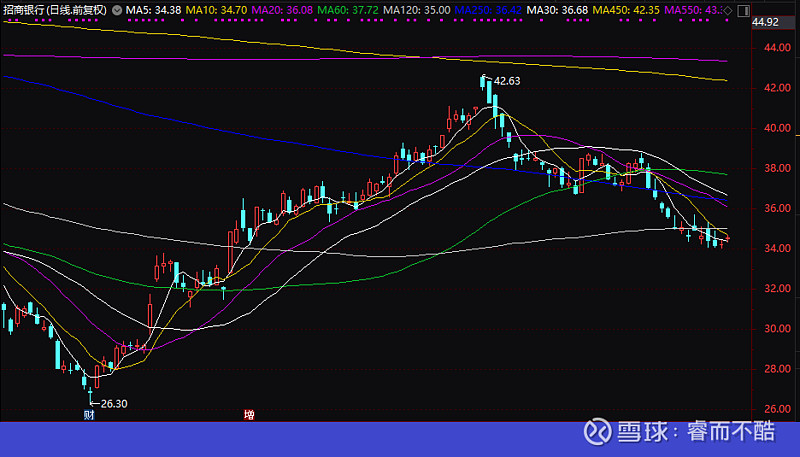Click the blue MA250 indicator label
This screenshot has width=800, height=457.
coord(488,10)
